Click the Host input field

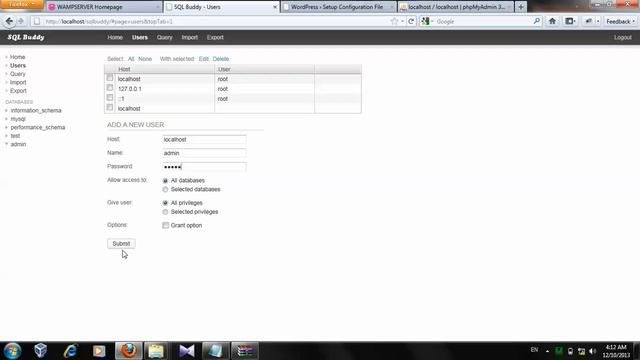204,140
